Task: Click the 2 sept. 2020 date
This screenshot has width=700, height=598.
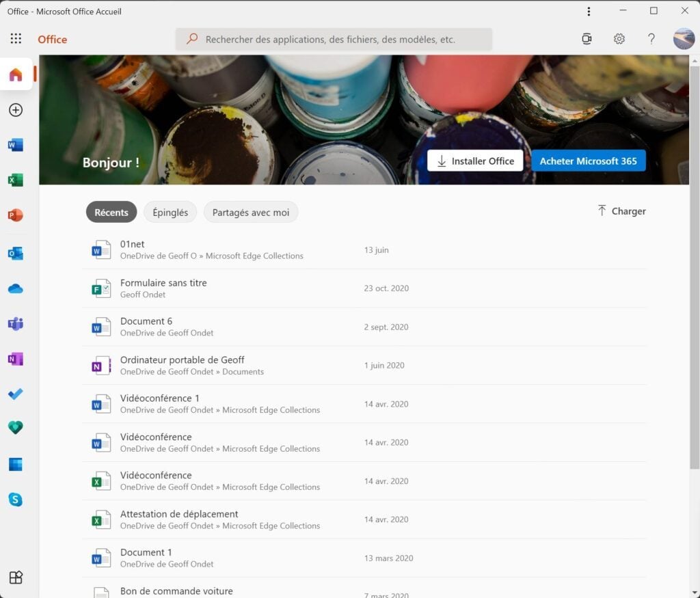Action: (386, 327)
